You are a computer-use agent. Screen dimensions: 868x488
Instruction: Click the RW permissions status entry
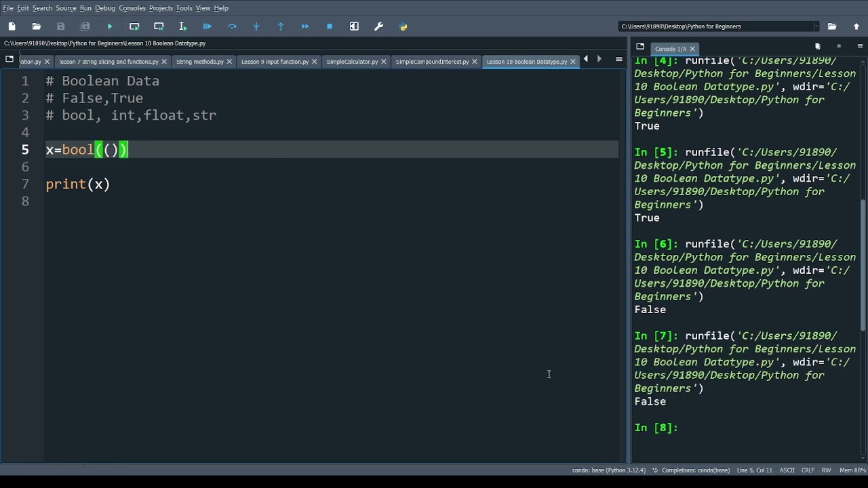(826, 470)
